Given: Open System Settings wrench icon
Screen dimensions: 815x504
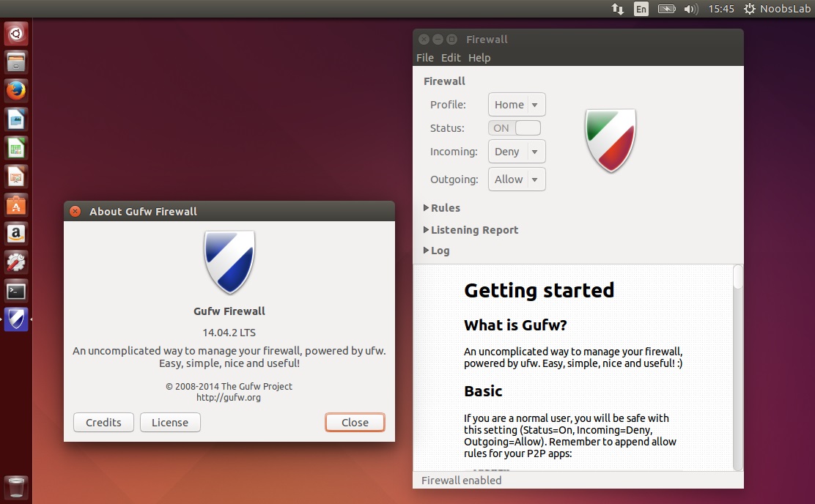Looking at the screenshot, I should pos(16,263).
